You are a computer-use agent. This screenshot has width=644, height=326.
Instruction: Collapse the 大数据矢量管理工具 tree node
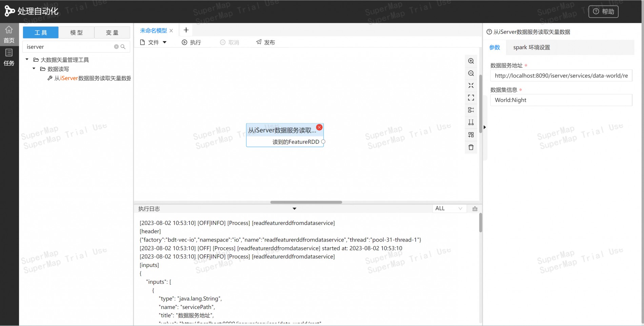[x=27, y=60]
